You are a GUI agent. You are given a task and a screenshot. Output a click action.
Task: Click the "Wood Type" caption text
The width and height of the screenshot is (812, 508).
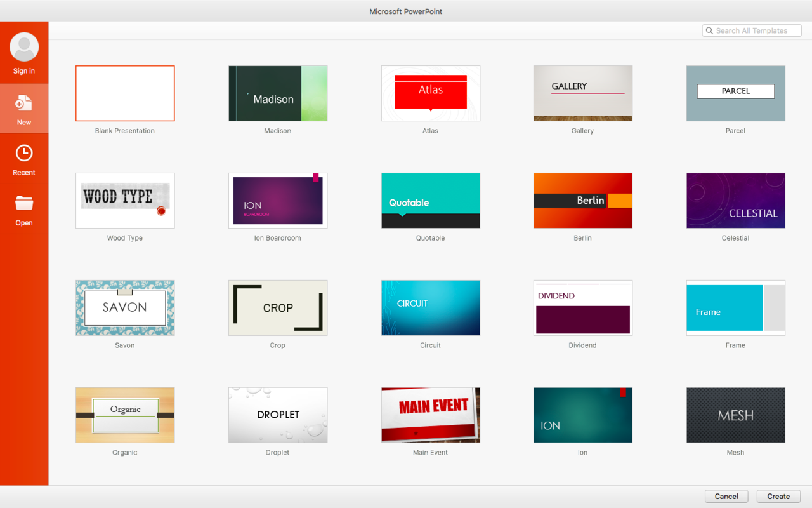coord(125,238)
